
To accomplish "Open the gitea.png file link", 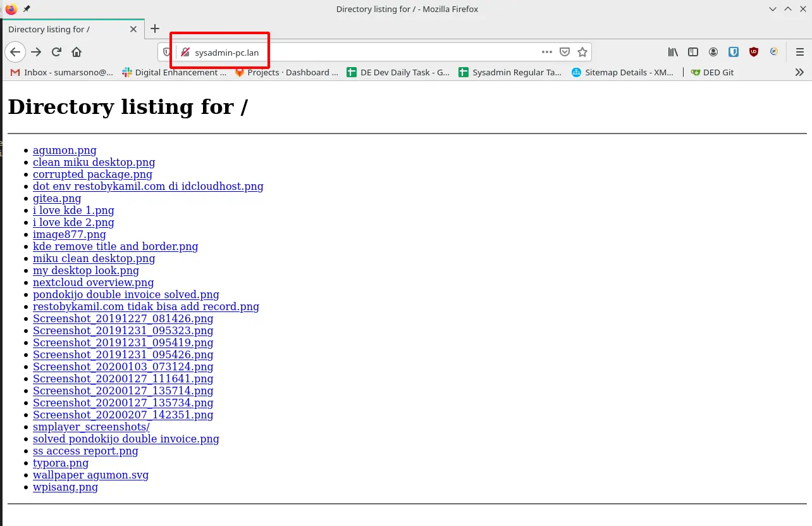I will click(x=57, y=198).
